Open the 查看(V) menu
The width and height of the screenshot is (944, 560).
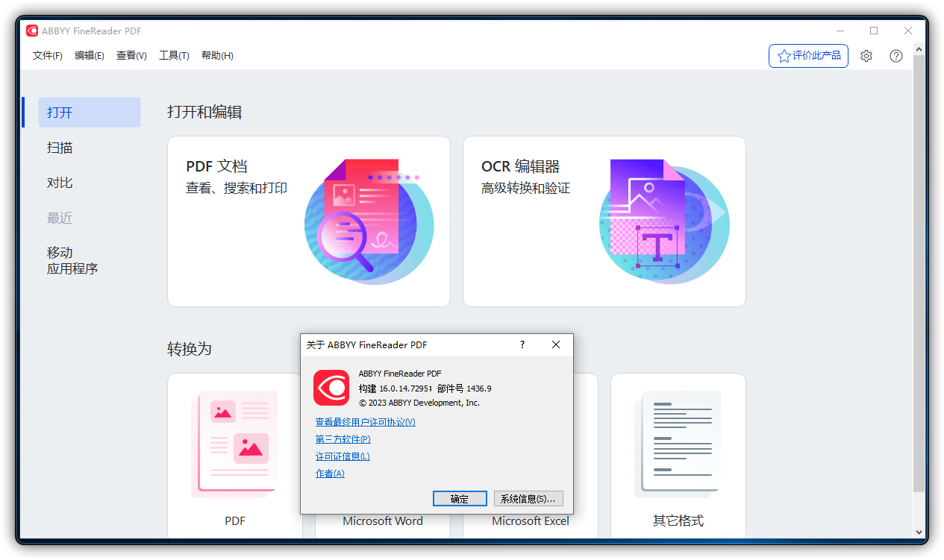pos(131,56)
